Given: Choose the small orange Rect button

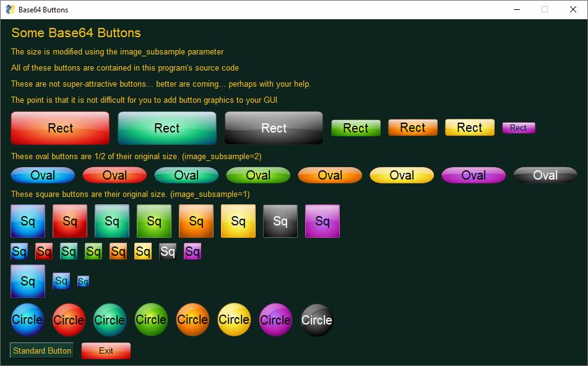Looking at the screenshot, I should (413, 128).
